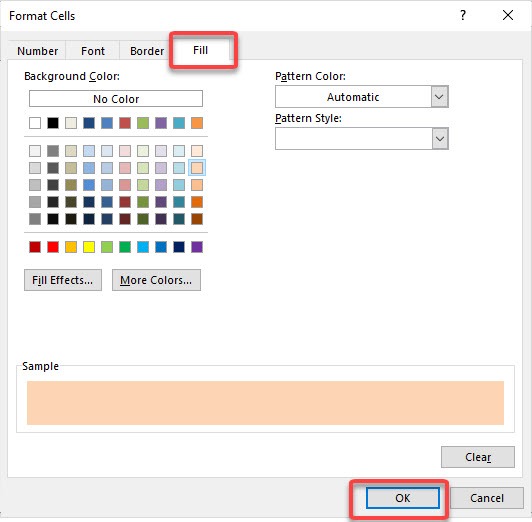Switch to the Font tab
Image resolution: width=532 pixels, height=522 pixels.
93,51
